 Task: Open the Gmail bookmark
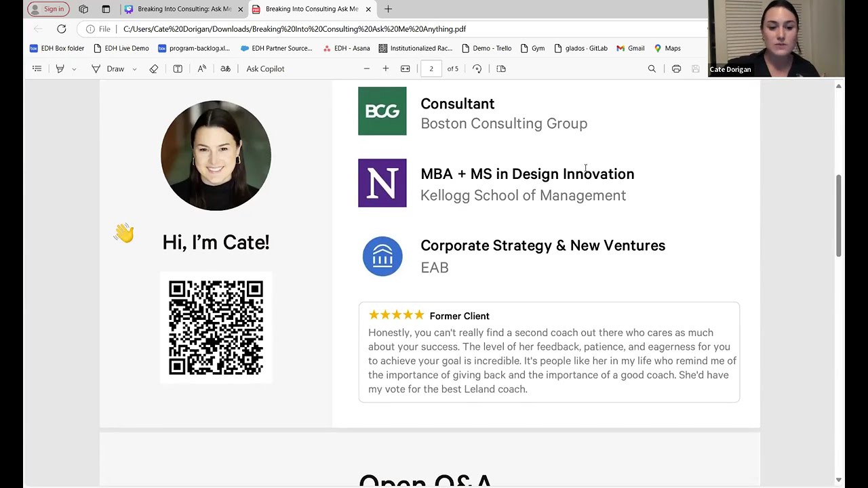630,48
